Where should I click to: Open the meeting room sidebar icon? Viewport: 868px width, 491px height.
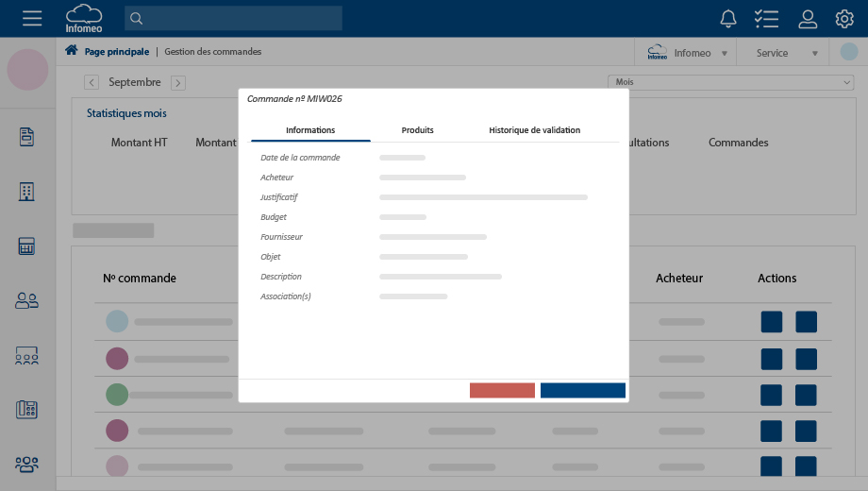pos(26,355)
